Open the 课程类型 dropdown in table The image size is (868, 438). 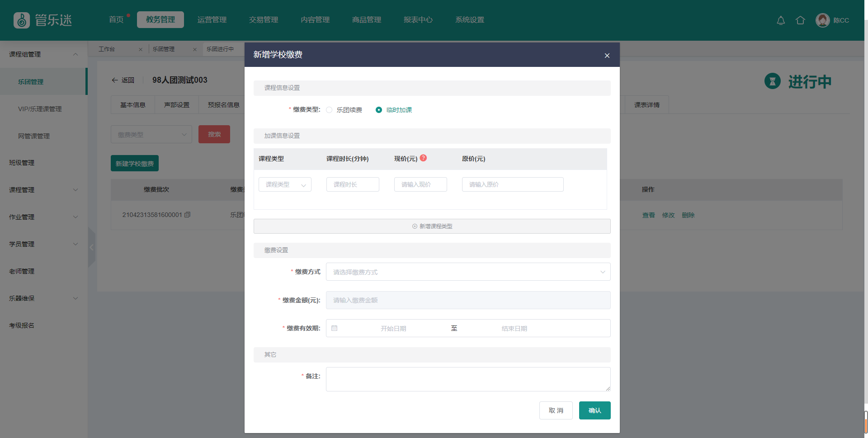coord(285,184)
